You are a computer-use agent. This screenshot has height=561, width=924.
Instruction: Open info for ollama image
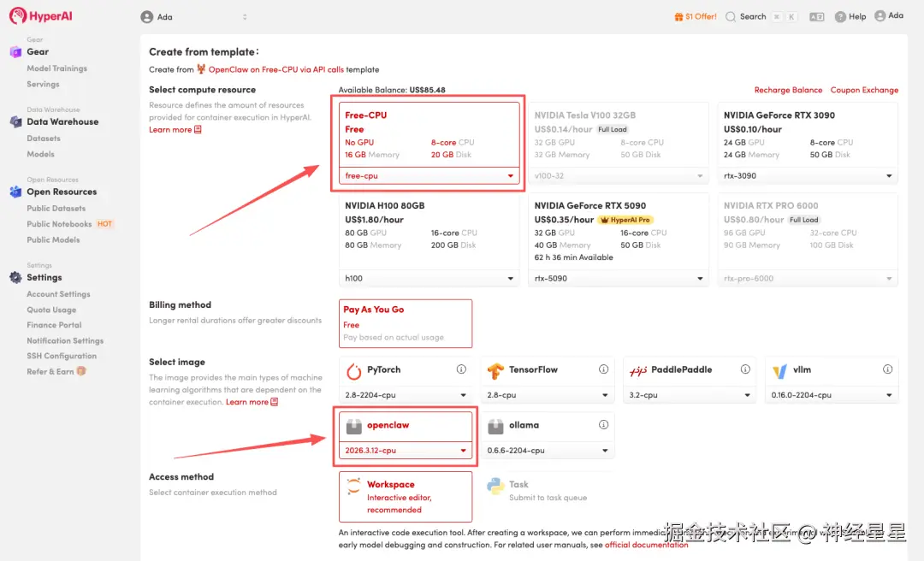coord(603,425)
